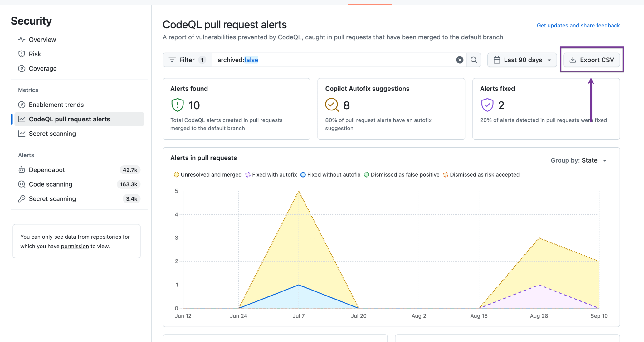The height and width of the screenshot is (342, 644).
Task: Click the Dependabot icon in the sidebar
Action: pyautogui.click(x=22, y=170)
